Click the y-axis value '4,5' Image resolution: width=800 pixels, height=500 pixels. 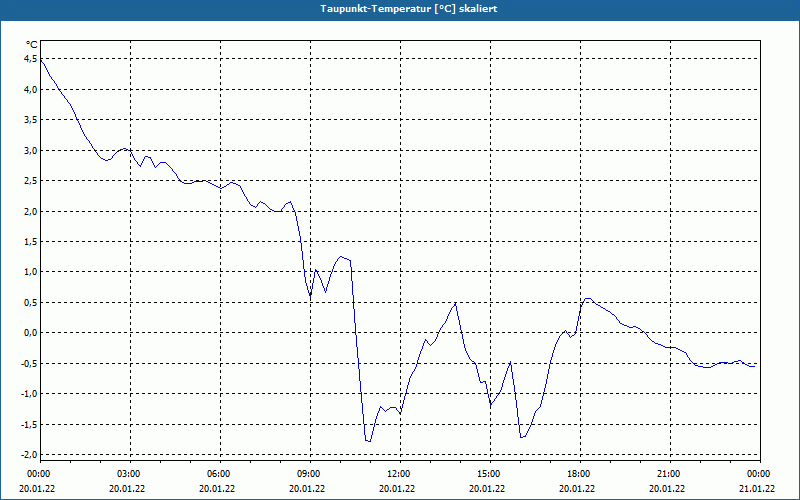pos(31,59)
